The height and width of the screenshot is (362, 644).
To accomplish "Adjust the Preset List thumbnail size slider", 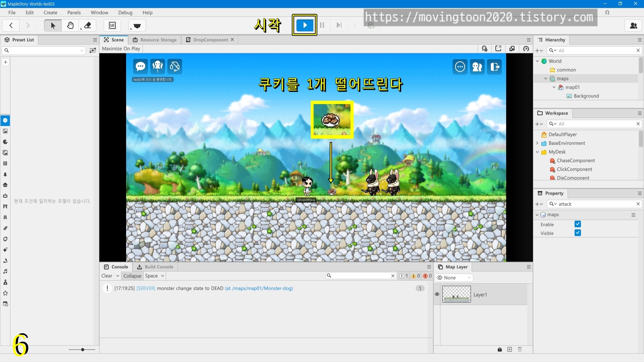I will pyautogui.click(x=82, y=350).
